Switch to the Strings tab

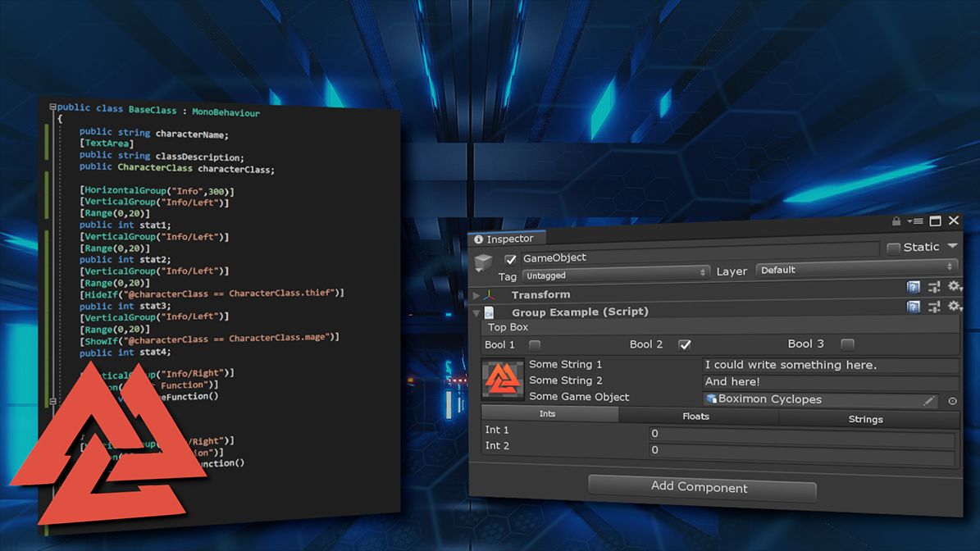[865, 419]
